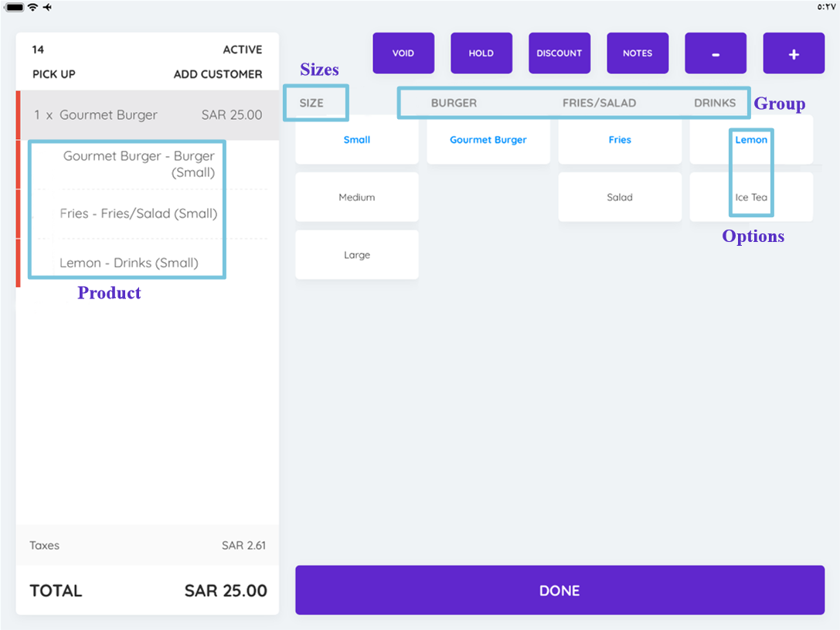The width and height of the screenshot is (840, 630).
Task: Tap the PICK UP order type
Action: 53,74
